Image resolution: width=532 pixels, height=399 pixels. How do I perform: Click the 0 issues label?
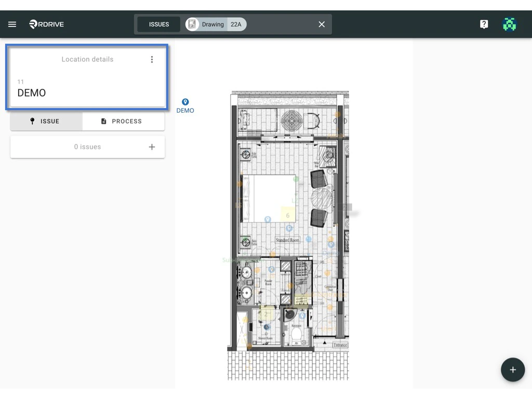coord(87,147)
